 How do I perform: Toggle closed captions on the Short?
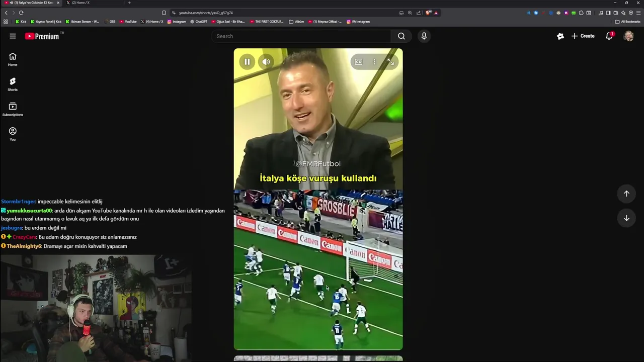point(358,62)
